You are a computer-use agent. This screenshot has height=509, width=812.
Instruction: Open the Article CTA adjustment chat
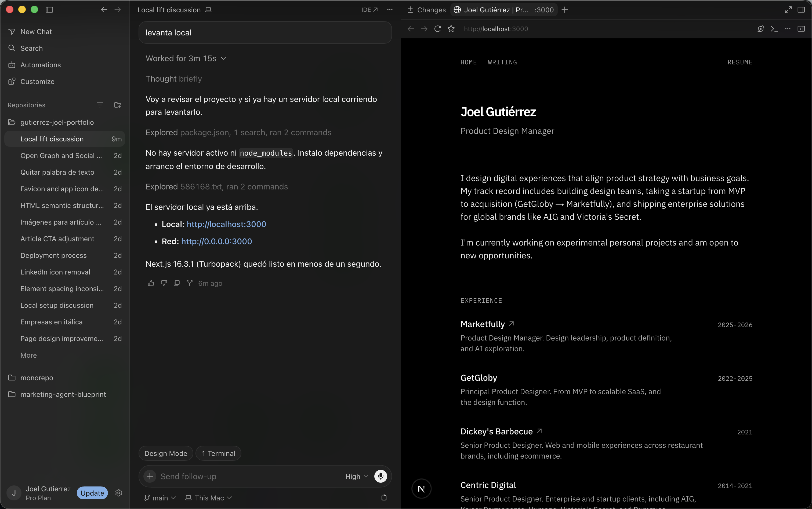pyautogui.click(x=65, y=239)
